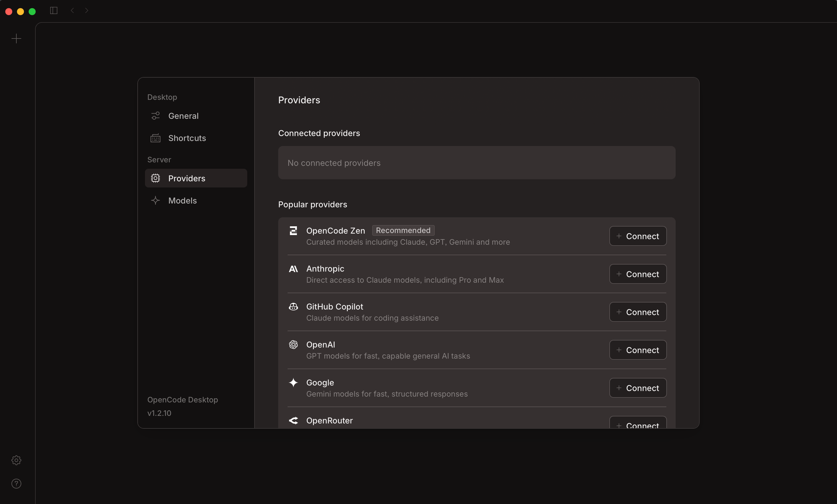
Task: Click the OpenAI logo icon
Action: [293, 345]
